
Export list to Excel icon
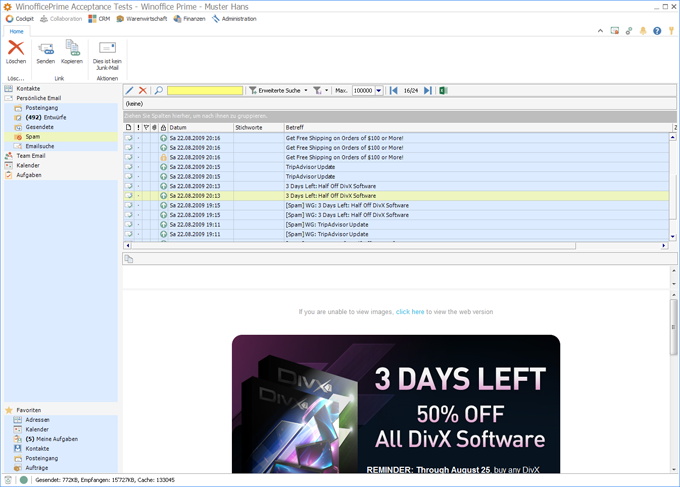tap(443, 90)
